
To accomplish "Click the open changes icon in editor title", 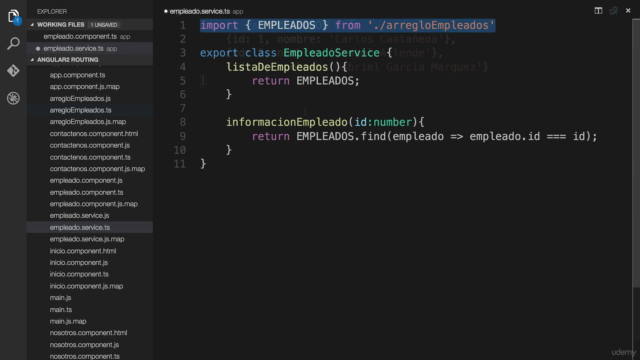I will click(613, 11).
